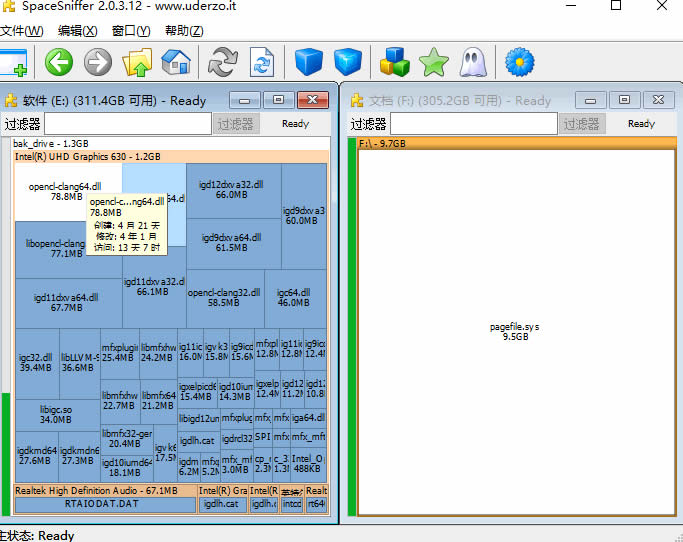Click the single blue cube icon
This screenshot has height=542, width=683.
(308, 63)
